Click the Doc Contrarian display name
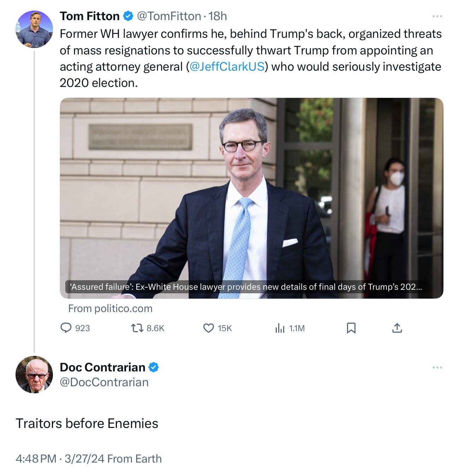This screenshot has width=460, height=476. [x=102, y=368]
